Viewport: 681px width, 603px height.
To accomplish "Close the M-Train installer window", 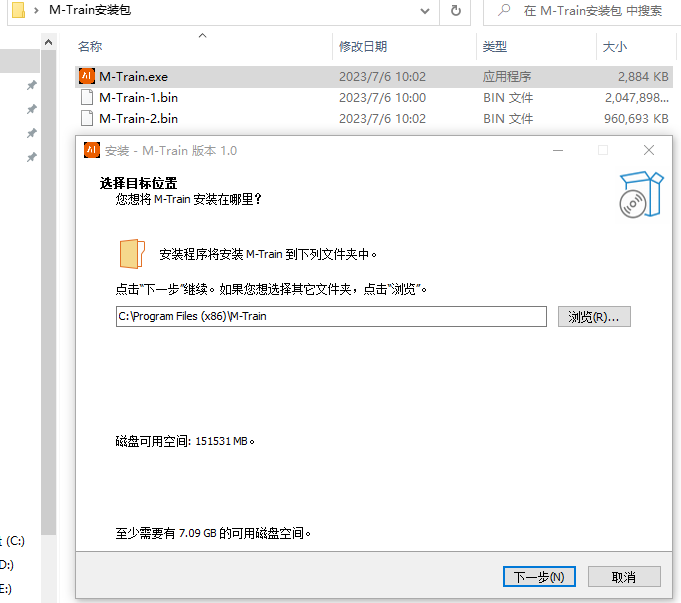I will click(649, 150).
